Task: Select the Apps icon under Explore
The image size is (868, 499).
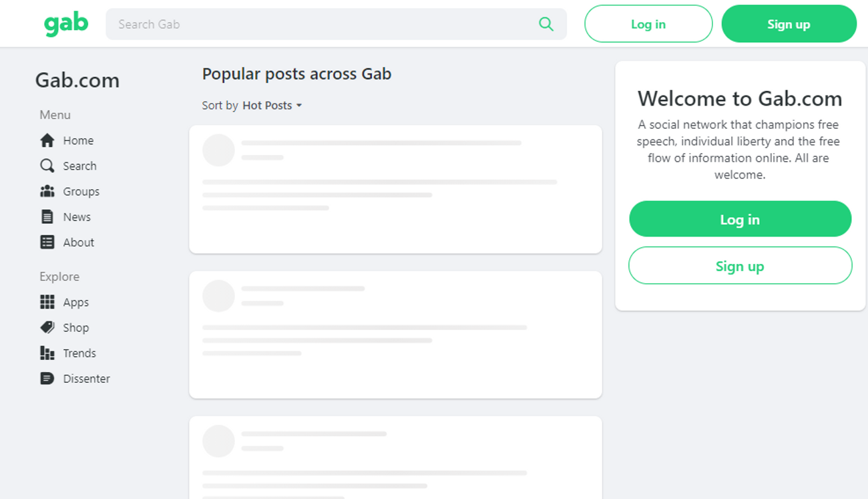Action: (x=47, y=302)
